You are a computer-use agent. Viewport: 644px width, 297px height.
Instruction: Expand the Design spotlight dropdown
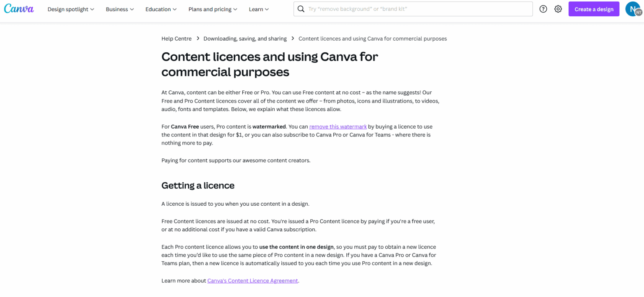(x=70, y=9)
